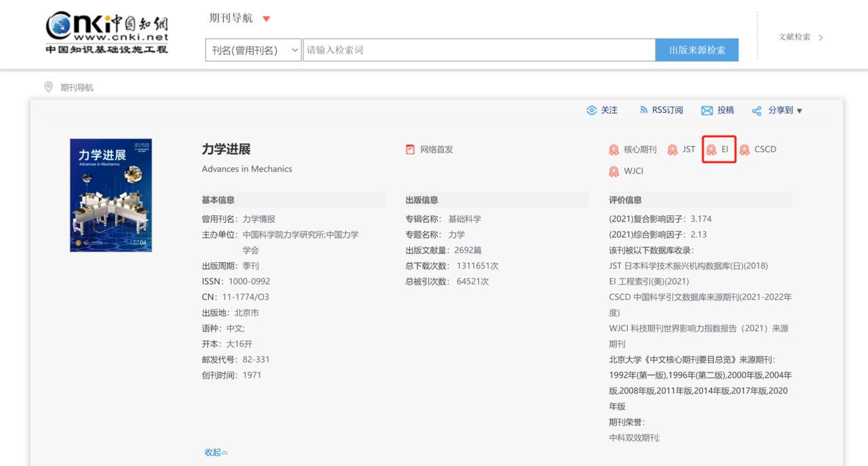Click the JST 日本科学技术振兴机构数据库 entry
Image resolution: width=868 pixels, height=466 pixels.
click(688, 266)
